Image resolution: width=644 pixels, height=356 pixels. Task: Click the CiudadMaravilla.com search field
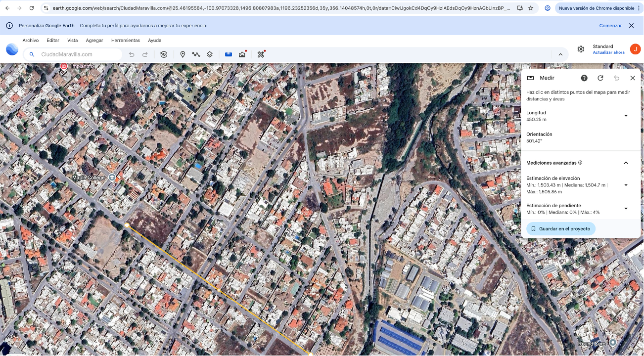point(74,54)
